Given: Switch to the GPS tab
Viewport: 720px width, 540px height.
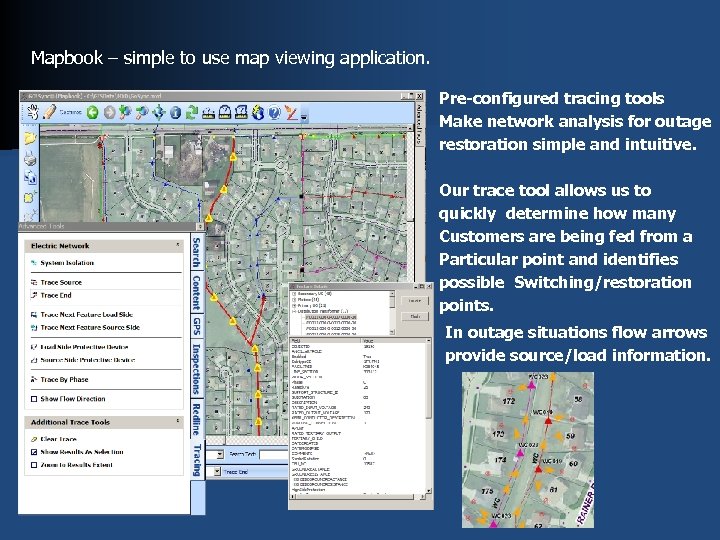Looking at the screenshot, I should click(x=197, y=326).
